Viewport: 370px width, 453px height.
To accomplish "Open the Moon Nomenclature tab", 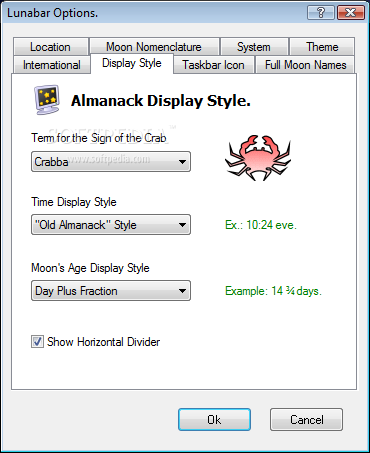I will (154, 47).
